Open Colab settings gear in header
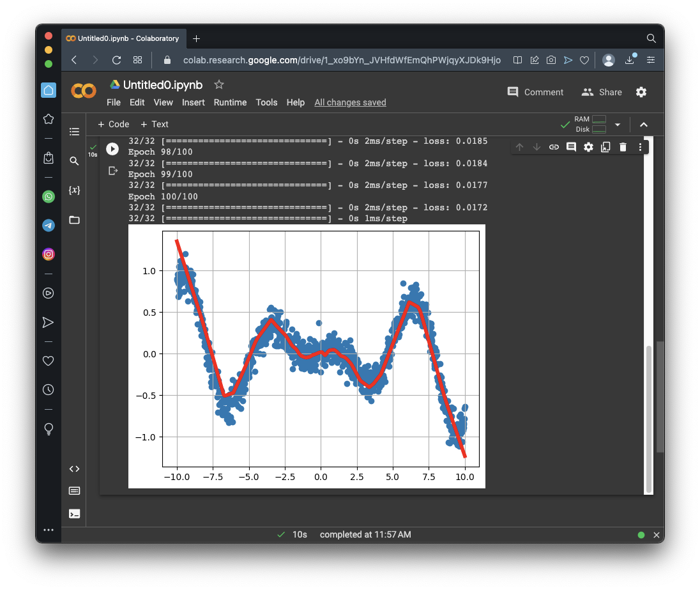 coord(641,92)
